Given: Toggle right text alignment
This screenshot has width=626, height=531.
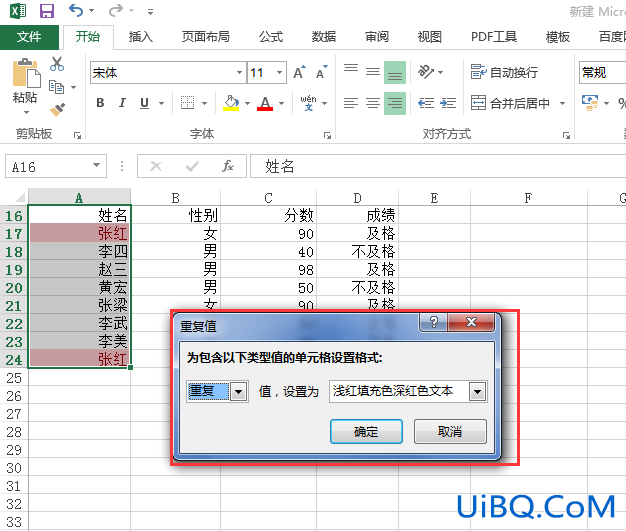Looking at the screenshot, I should tap(395, 103).
